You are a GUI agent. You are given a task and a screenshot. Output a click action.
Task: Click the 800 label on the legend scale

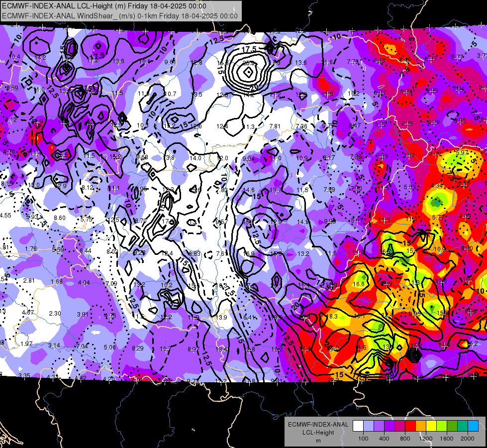pos(405,439)
